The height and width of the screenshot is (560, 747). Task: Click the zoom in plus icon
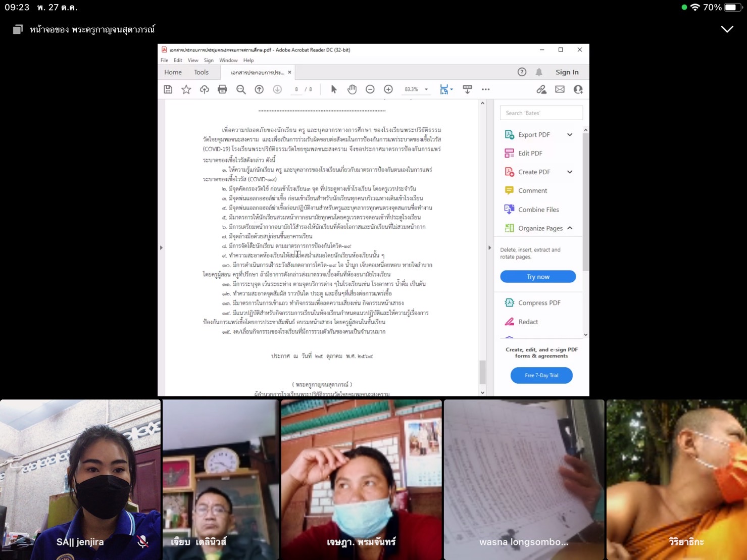point(388,89)
